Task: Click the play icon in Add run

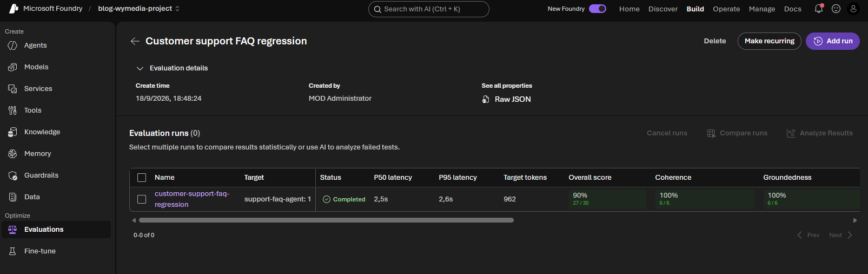Action: point(818,41)
